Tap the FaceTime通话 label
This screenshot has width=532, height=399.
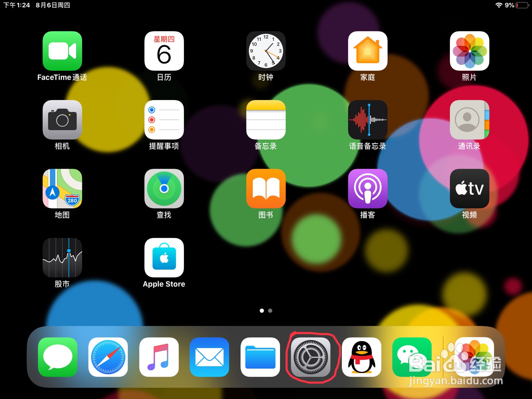[x=62, y=77]
